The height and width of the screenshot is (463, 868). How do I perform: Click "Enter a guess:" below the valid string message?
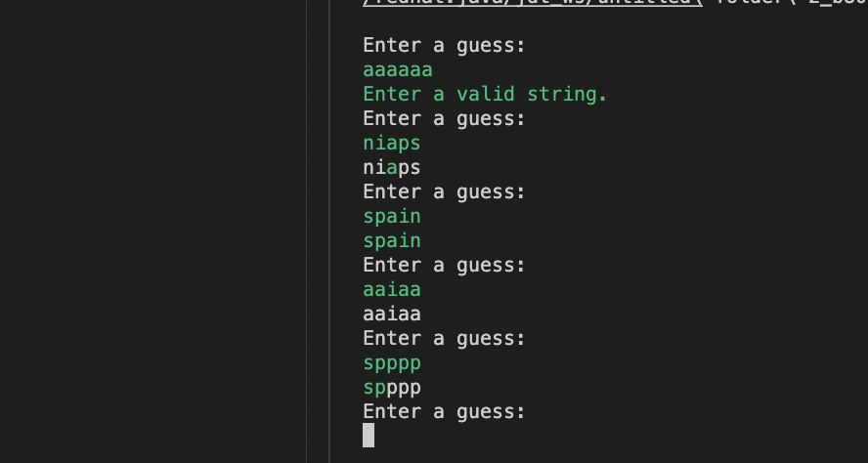[444, 118]
